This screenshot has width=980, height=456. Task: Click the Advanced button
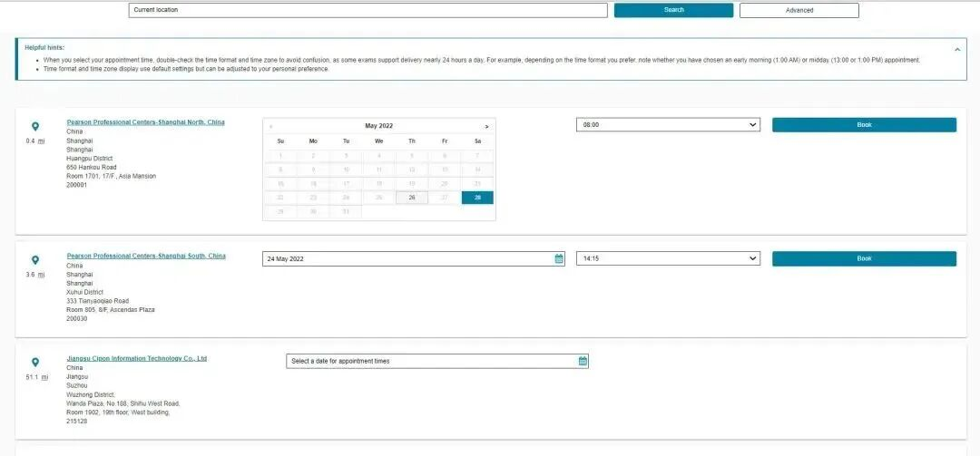click(x=799, y=10)
